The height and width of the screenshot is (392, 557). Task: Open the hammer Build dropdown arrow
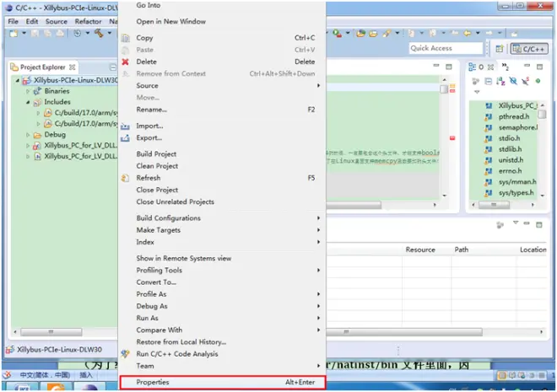pyautogui.click(x=110, y=34)
